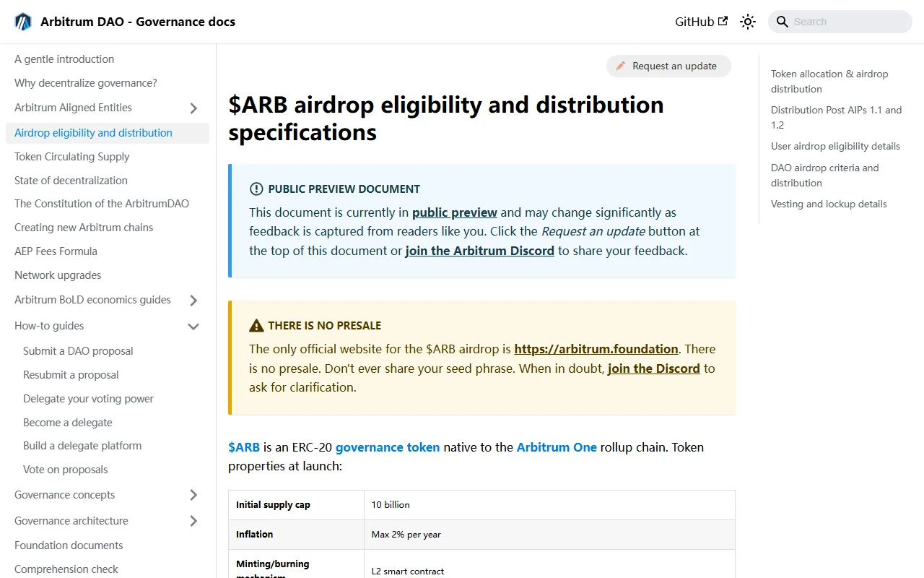Open A gentle introduction page
The width and height of the screenshot is (924, 578).
(x=64, y=59)
